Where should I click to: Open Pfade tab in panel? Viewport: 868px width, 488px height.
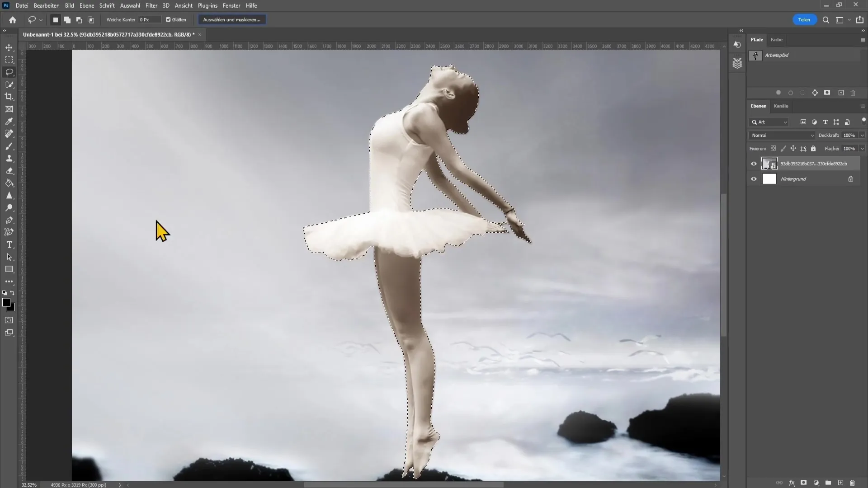[x=757, y=39]
